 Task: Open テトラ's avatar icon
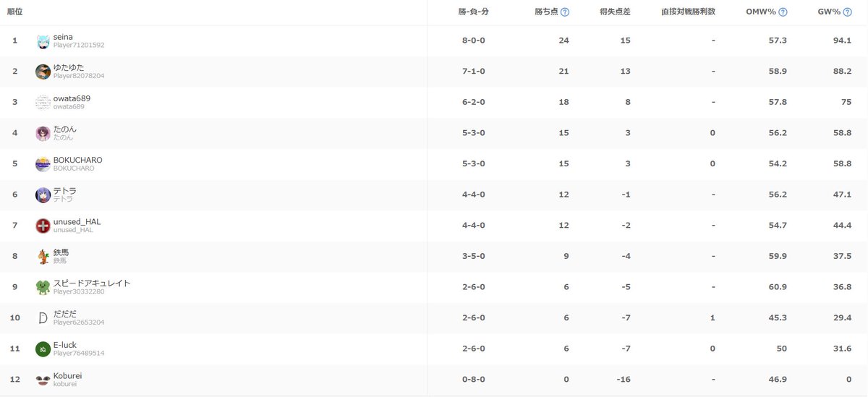pos(43,195)
